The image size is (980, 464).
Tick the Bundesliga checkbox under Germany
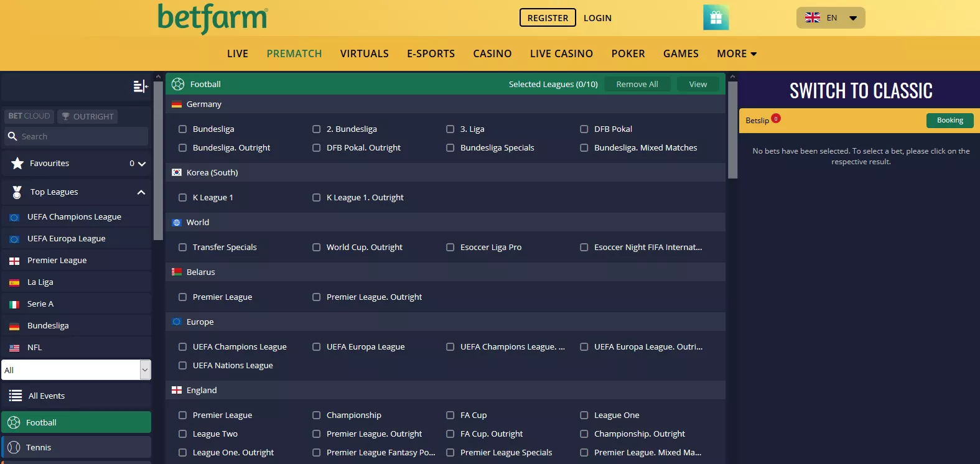pos(182,129)
